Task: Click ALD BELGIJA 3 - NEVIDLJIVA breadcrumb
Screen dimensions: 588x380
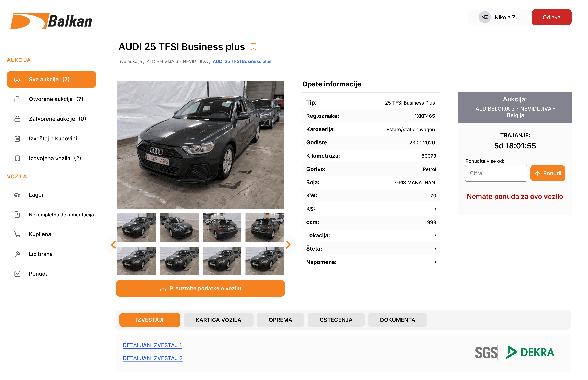Action: (177, 61)
